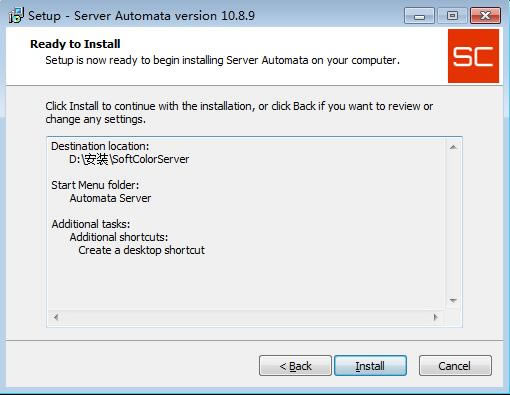Close the Setup window
The height and width of the screenshot is (395, 510).
[x=485, y=16]
